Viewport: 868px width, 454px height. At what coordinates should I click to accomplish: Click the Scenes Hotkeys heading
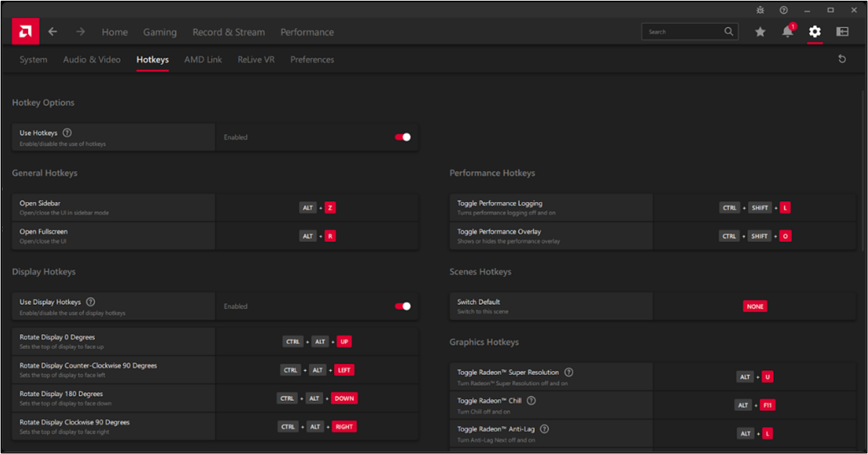(480, 272)
